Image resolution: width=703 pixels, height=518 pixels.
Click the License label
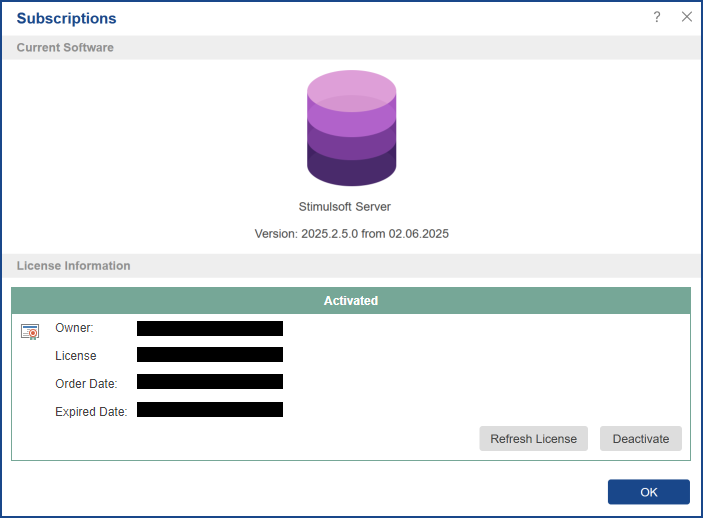coord(76,355)
